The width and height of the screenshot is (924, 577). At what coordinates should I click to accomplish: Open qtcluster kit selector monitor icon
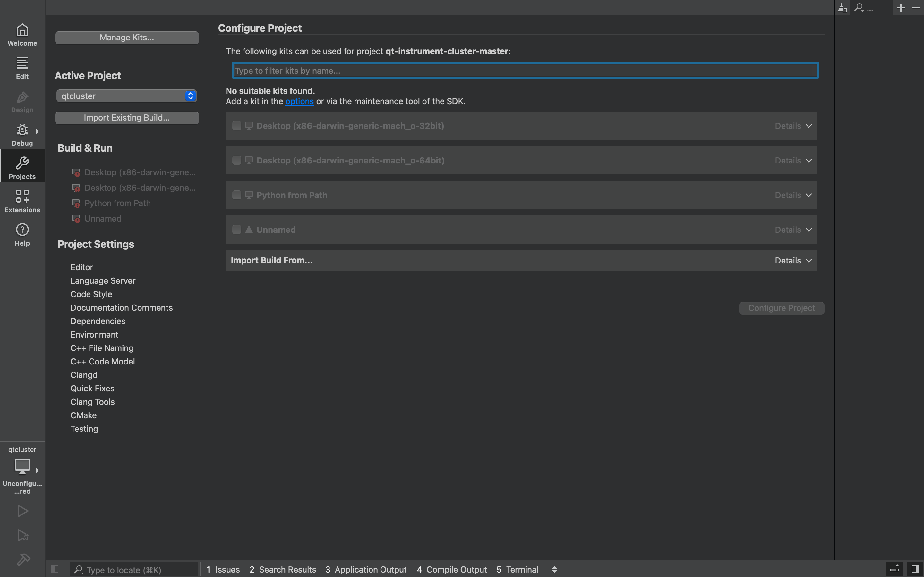[x=22, y=466]
